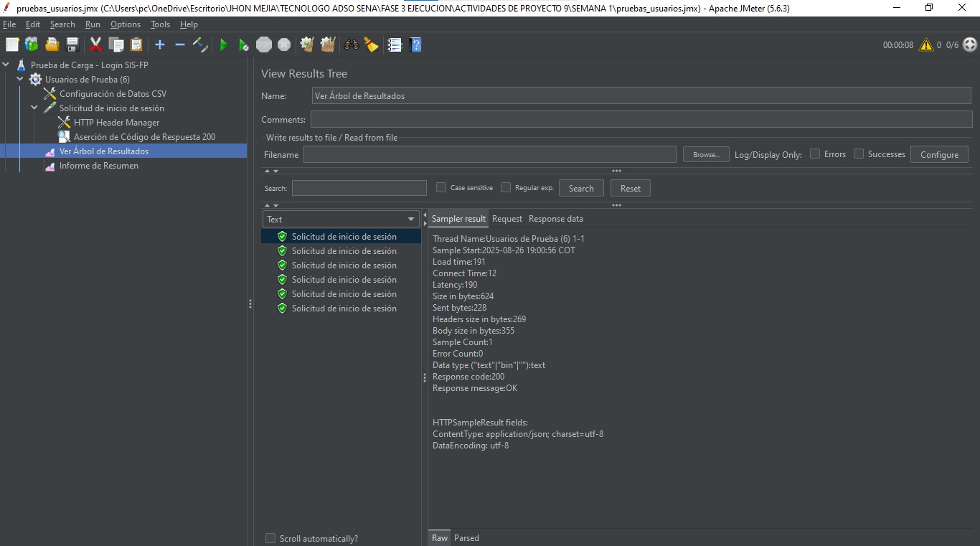The width and height of the screenshot is (980, 546).
Task: Click the Filename input field
Action: pyautogui.click(x=490, y=154)
